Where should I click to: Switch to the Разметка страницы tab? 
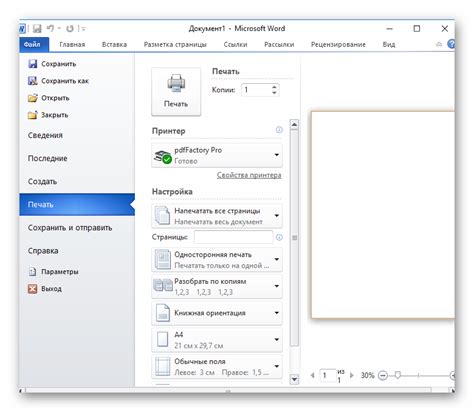point(175,45)
